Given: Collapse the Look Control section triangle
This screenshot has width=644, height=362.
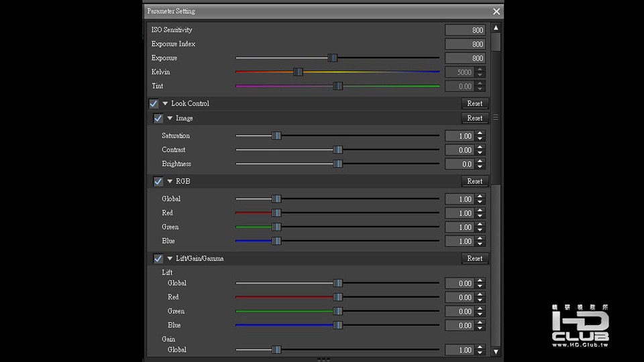Looking at the screenshot, I should [165, 103].
